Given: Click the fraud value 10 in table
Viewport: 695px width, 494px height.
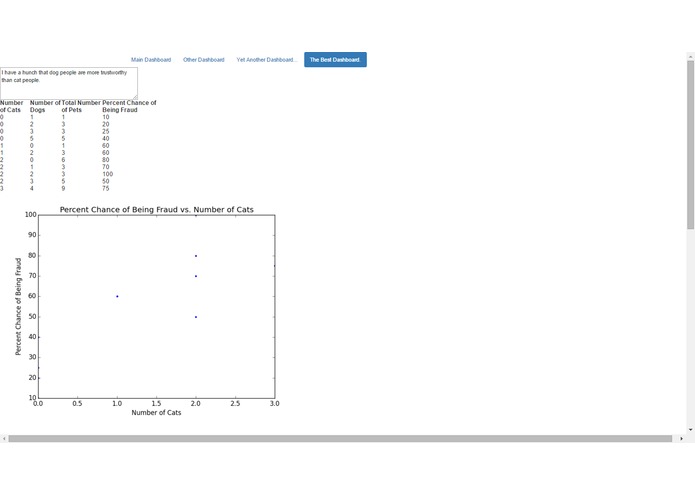Looking at the screenshot, I should pos(105,117).
